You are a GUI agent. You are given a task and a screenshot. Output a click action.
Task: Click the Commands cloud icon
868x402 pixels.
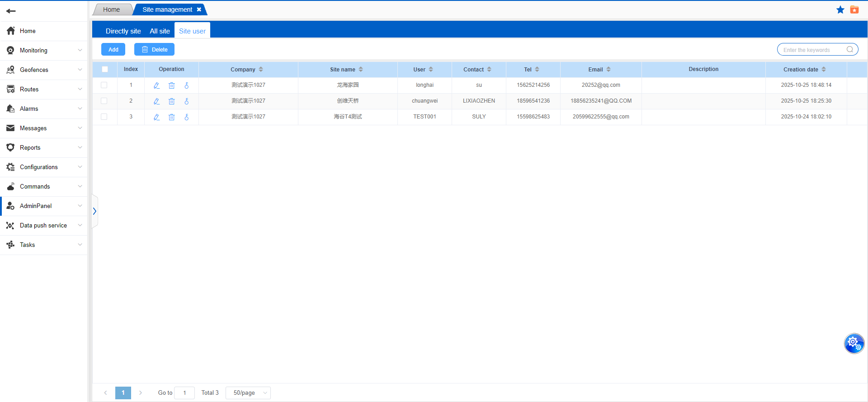11,186
